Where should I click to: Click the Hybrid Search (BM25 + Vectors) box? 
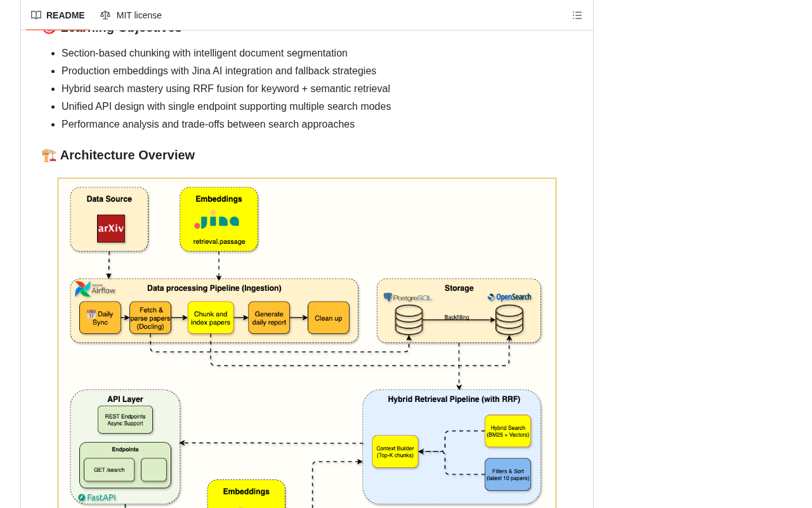(x=508, y=431)
